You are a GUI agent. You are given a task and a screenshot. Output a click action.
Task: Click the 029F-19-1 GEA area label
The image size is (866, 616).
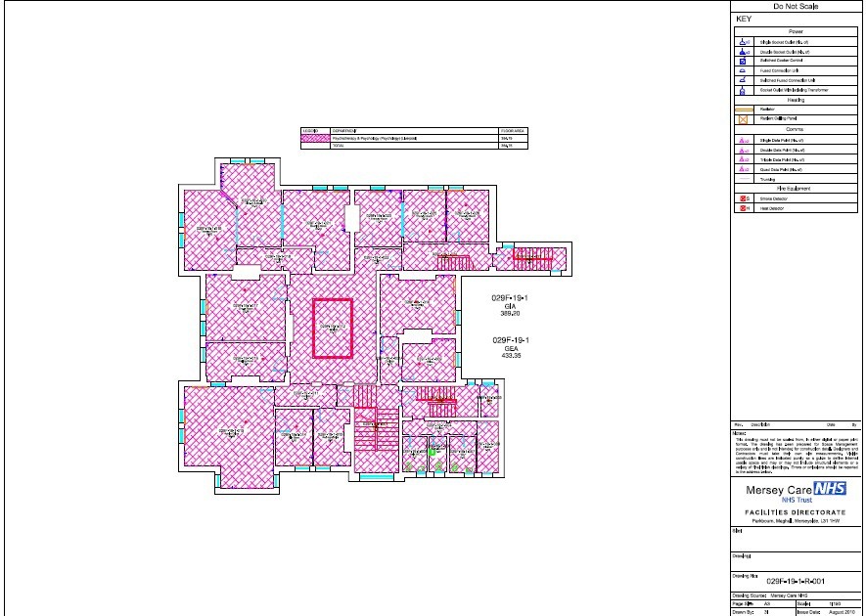pos(510,348)
